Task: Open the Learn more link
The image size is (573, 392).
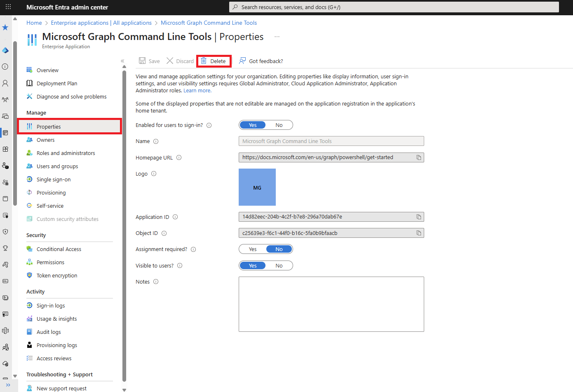Action: (x=197, y=91)
